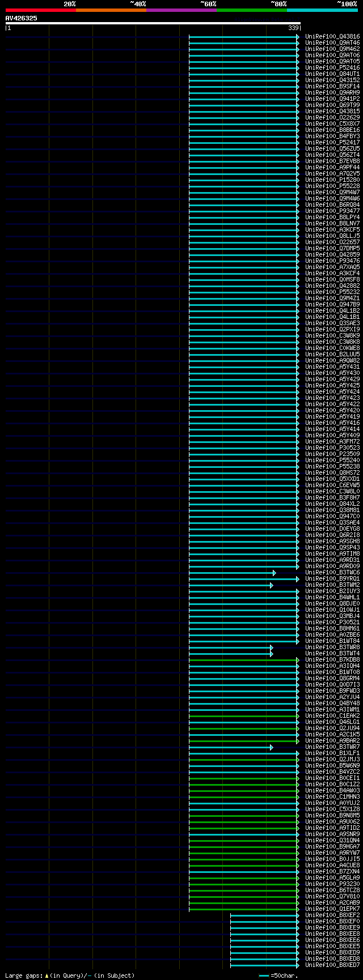
Task: Open hit UniRef100_Q9AT46
Action: pyautogui.click(x=332, y=42)
